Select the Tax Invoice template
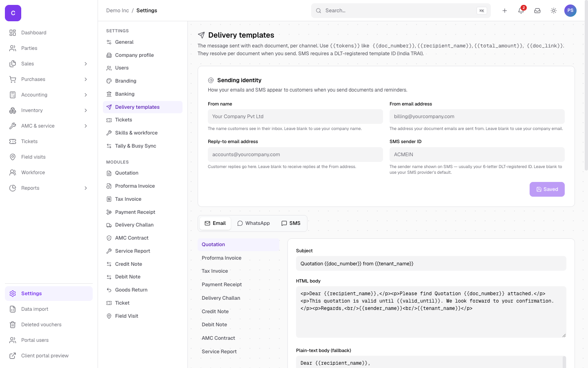Viewport: 588px width, 368px height. [238, 271]
